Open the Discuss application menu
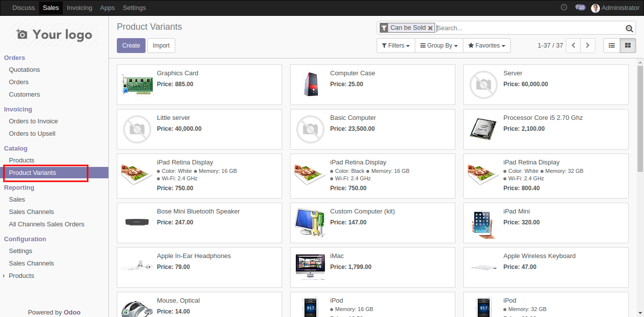644x317 pixels. click(x=23, y=7)
